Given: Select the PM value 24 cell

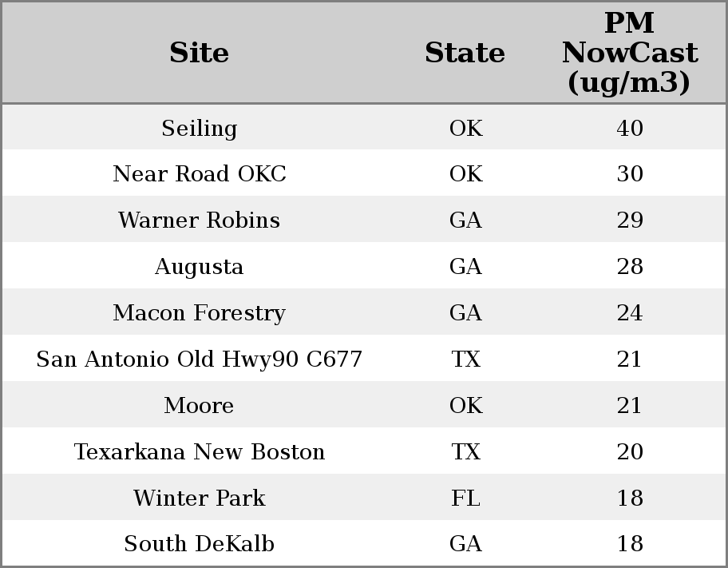Looking at the screenshot, I should [x=629, y=313].
